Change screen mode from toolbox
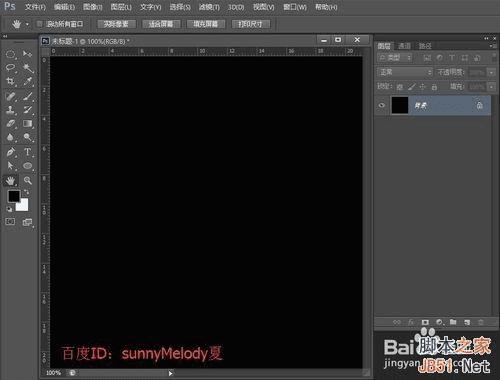This screenshot has height=380, width=500. (x=27, y=222)
